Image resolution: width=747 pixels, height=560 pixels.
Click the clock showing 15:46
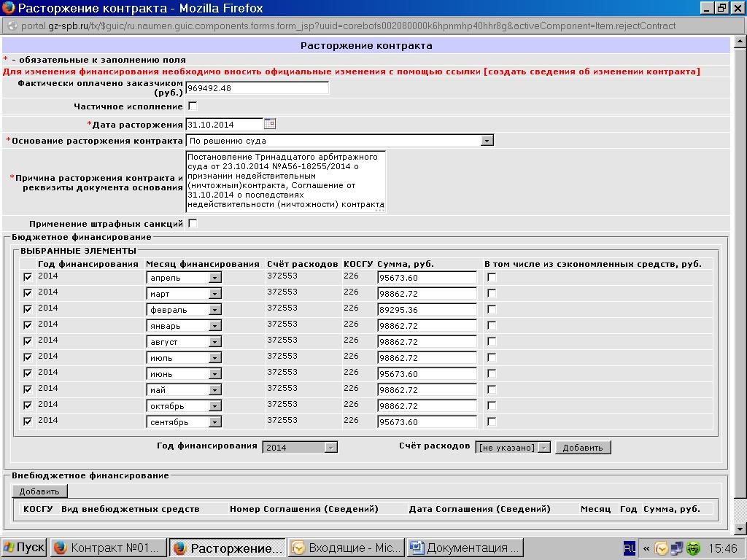[x=722, y=548]
